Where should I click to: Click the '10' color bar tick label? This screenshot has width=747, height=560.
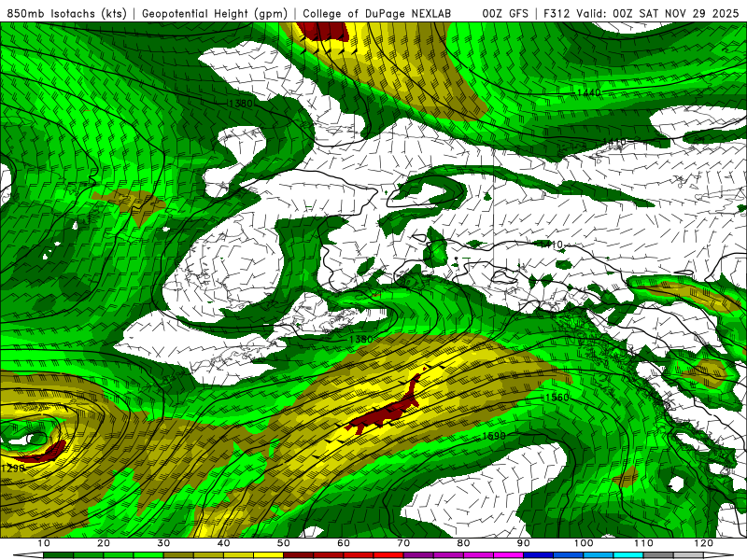click(x=43, y=543)
